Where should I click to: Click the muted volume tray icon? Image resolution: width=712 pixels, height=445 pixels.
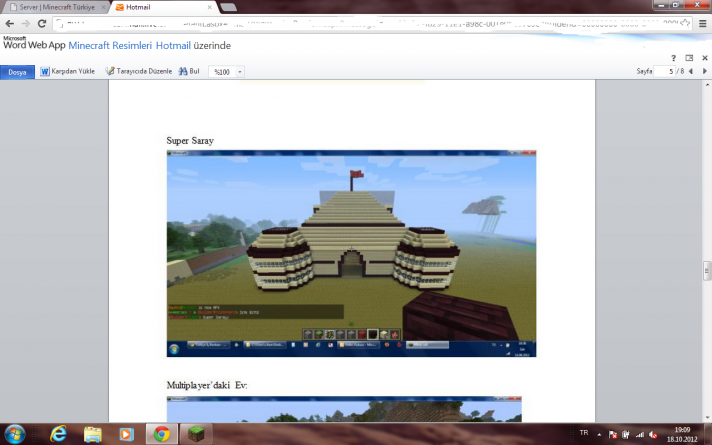point(653,435)
